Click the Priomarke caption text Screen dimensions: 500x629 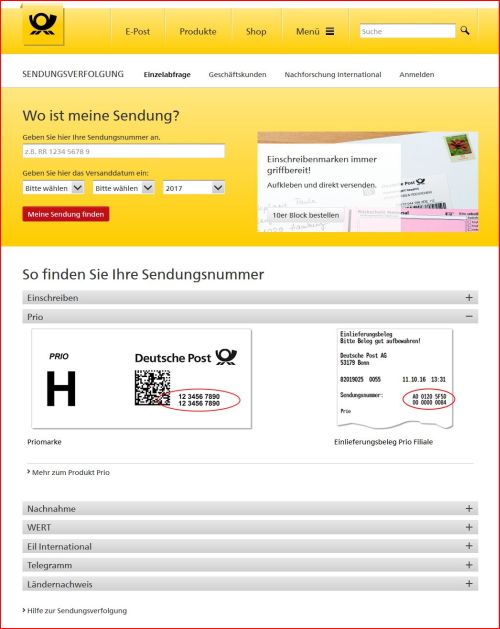point(44,442)
